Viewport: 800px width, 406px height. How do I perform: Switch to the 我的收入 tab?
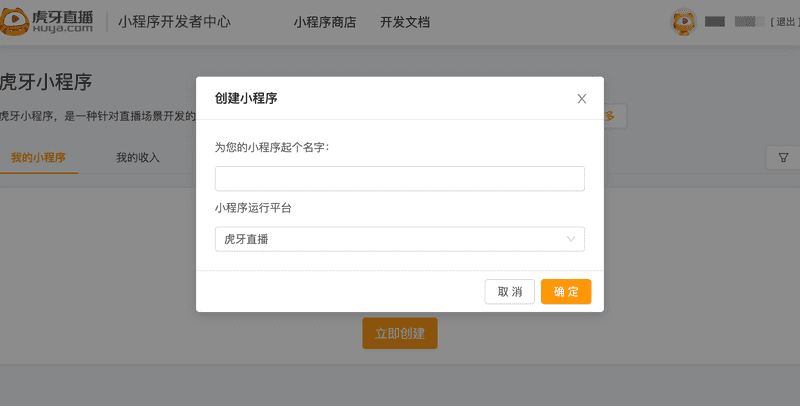point(138,158)
